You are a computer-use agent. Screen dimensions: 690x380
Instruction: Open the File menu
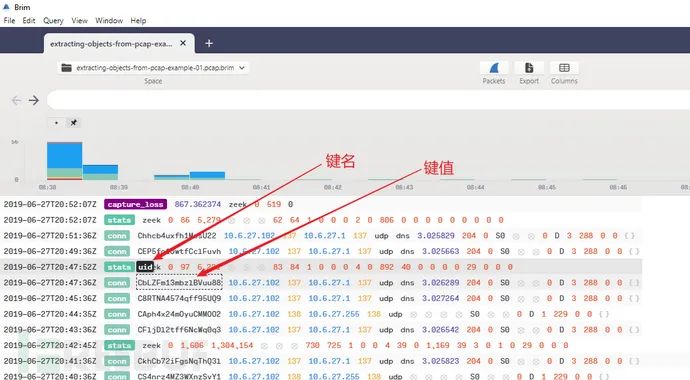(x=9, y=21)
